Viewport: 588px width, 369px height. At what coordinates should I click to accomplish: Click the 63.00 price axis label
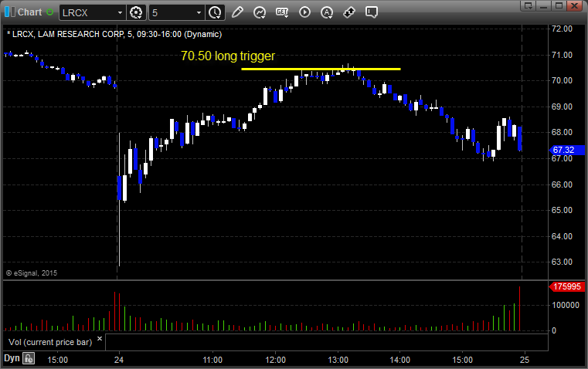(x=562, y=262)
